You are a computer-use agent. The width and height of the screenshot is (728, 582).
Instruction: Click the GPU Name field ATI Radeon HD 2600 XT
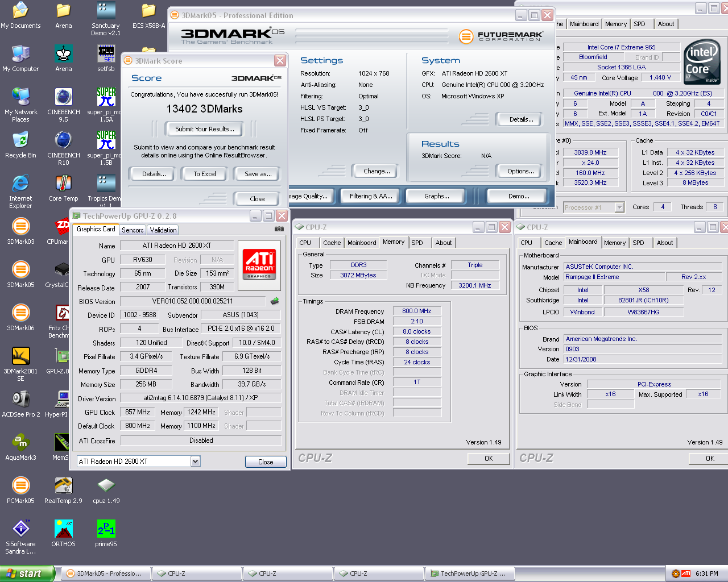coord(176,246)
